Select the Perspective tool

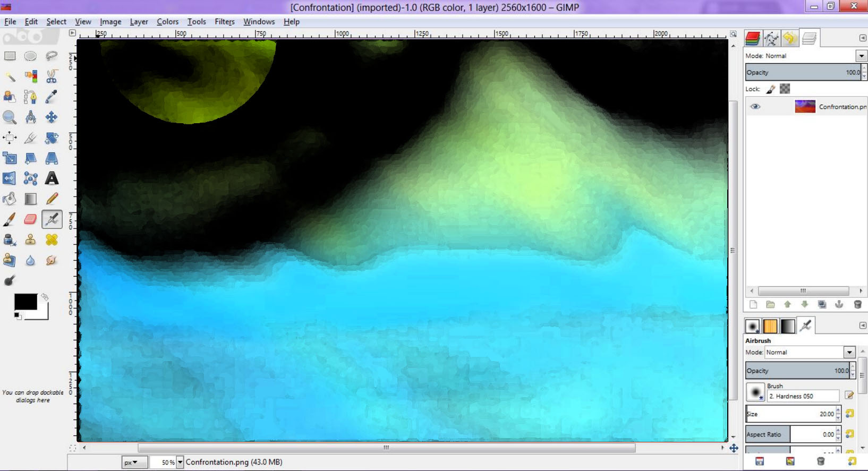pos(52,158)
